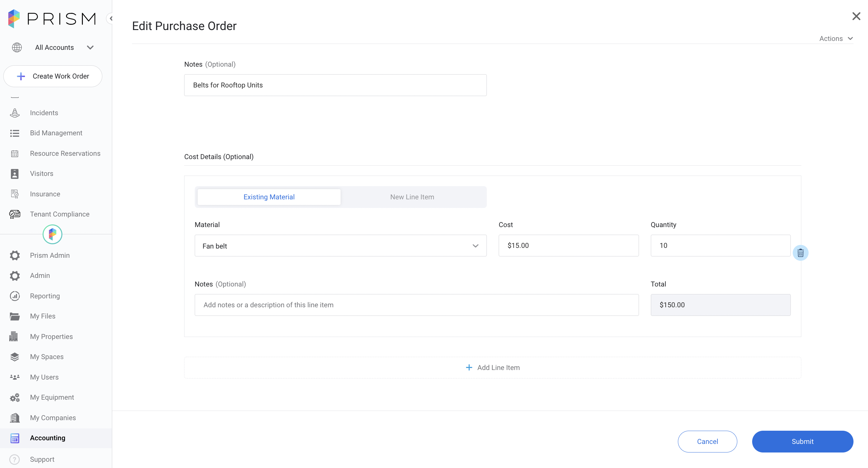Open My Equipment gears icon

click(x=15, y=397)
